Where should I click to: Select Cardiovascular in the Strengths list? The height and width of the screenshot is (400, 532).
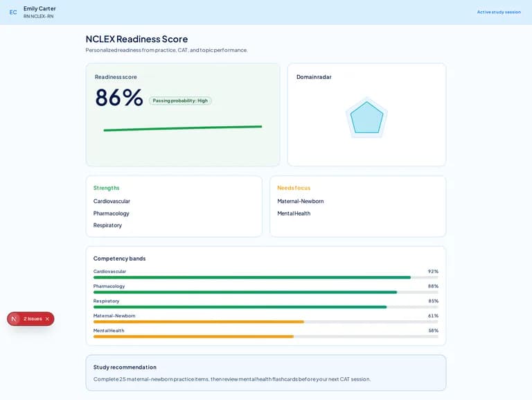(112, 201)
